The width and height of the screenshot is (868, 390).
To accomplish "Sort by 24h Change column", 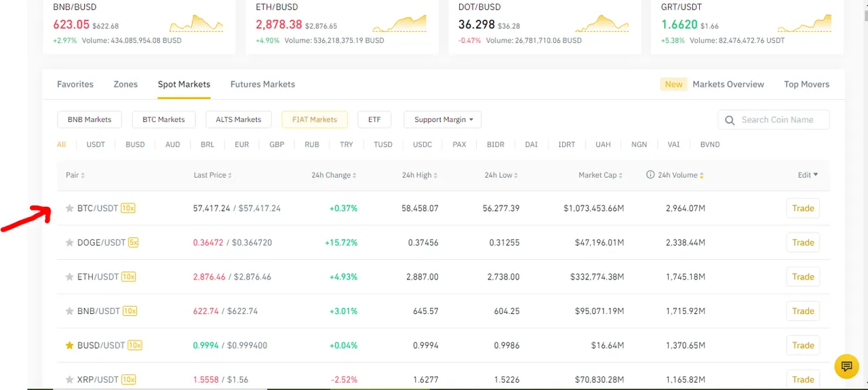I will 334,175.
